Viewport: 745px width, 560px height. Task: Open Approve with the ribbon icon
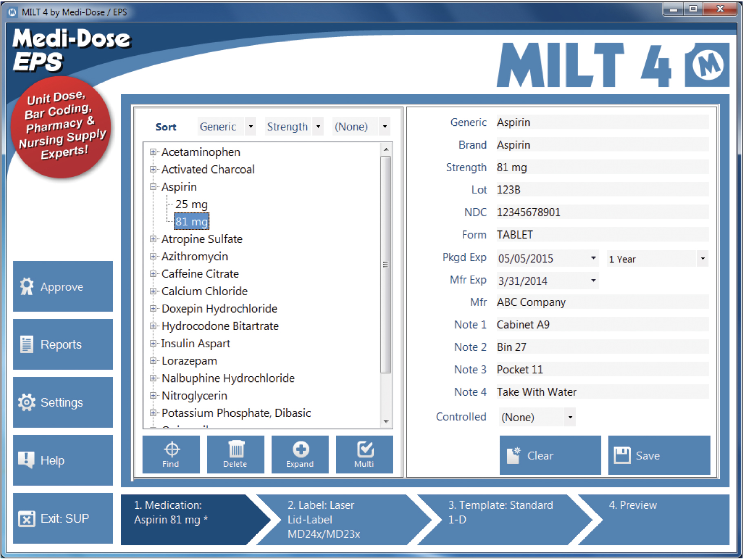(x=63, y=287)
